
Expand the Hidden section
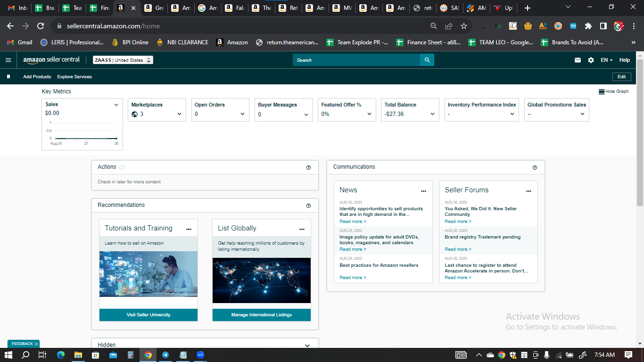coord(307,346)
